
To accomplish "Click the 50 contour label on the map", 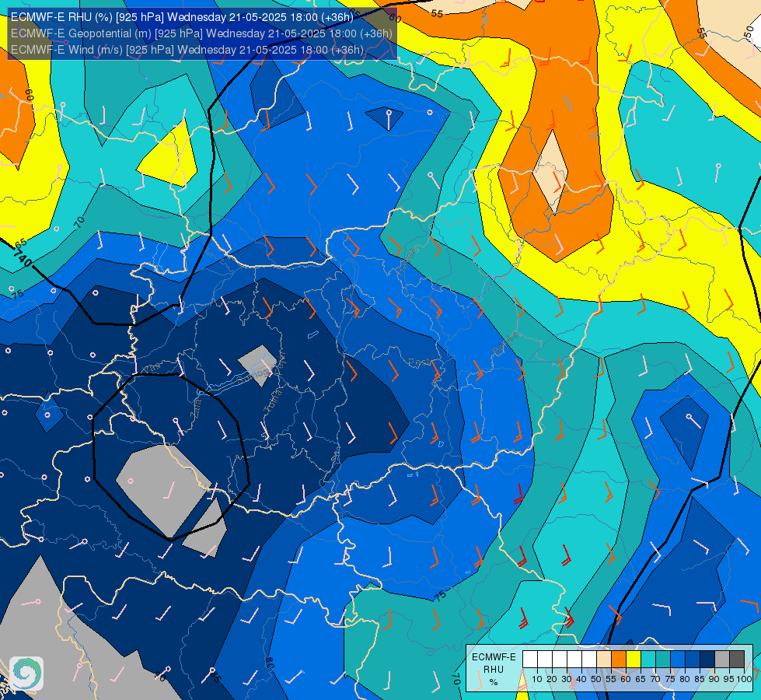I will [749, 33].
